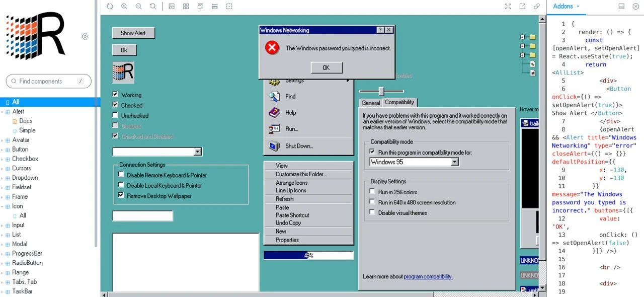Check Disable visual themes
This screenshot has width=644, height=297.
[x=372, y=212]
